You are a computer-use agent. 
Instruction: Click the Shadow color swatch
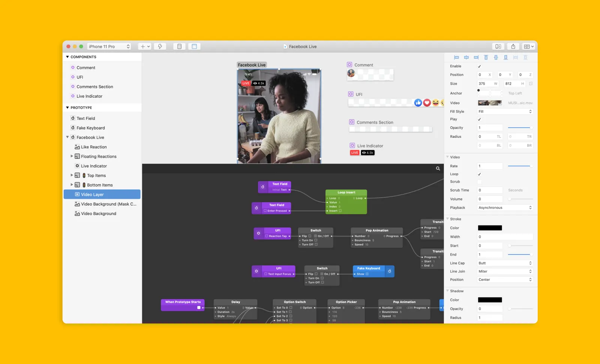pos(490,300)
